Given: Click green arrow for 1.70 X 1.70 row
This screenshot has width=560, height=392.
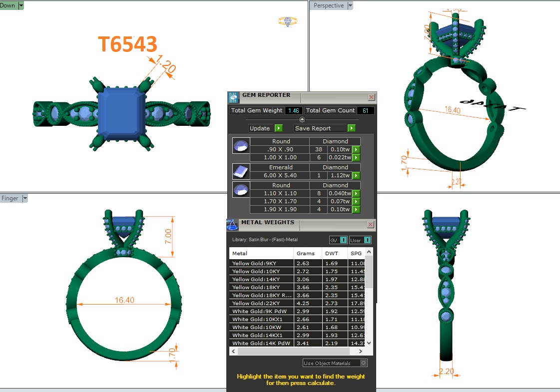Looking at the screenshot, I should pos(356,201).
